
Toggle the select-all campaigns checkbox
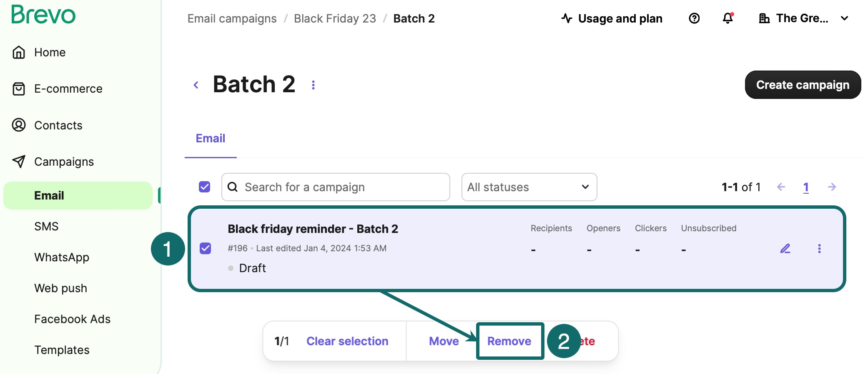click(205, 187)
